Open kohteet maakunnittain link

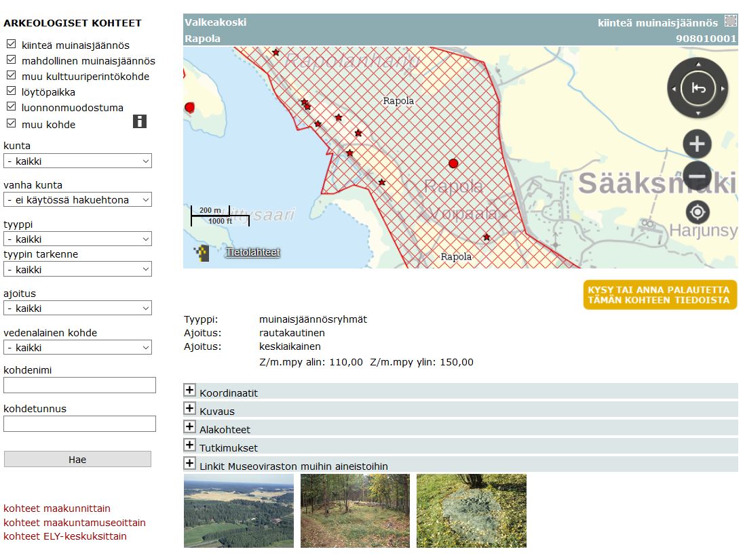coord(57,508)
